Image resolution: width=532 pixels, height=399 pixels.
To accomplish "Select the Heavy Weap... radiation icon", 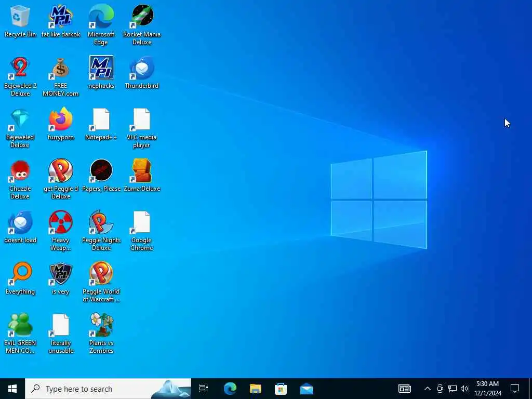I will coord(61,231).
